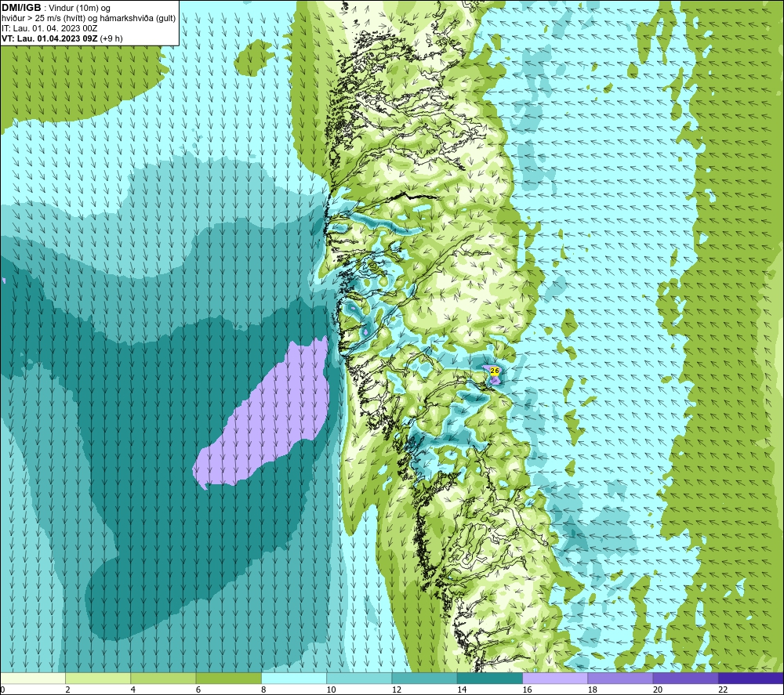This screenshot has height=695, width=784.
Task: Click the '12' scale label
Action: click(x=397, y=690)
